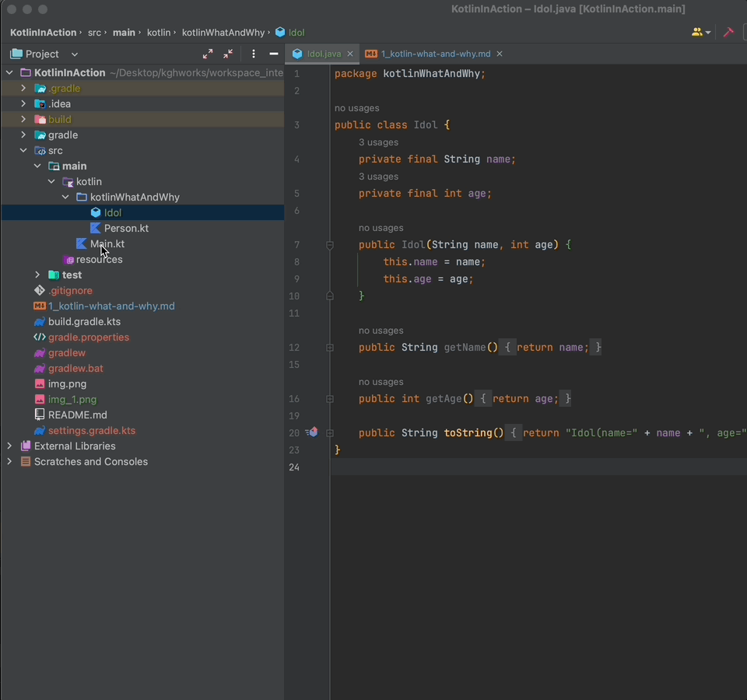The height and width of the screenshot is (700, 747).
Task: Click the External Libraries icon
Action: click(x=26, y=446)
